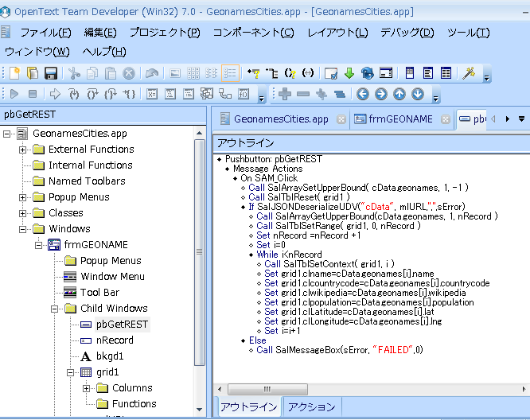Click the 'While i<nRecord' outline line
530x420 pixels.
[290, 255]
